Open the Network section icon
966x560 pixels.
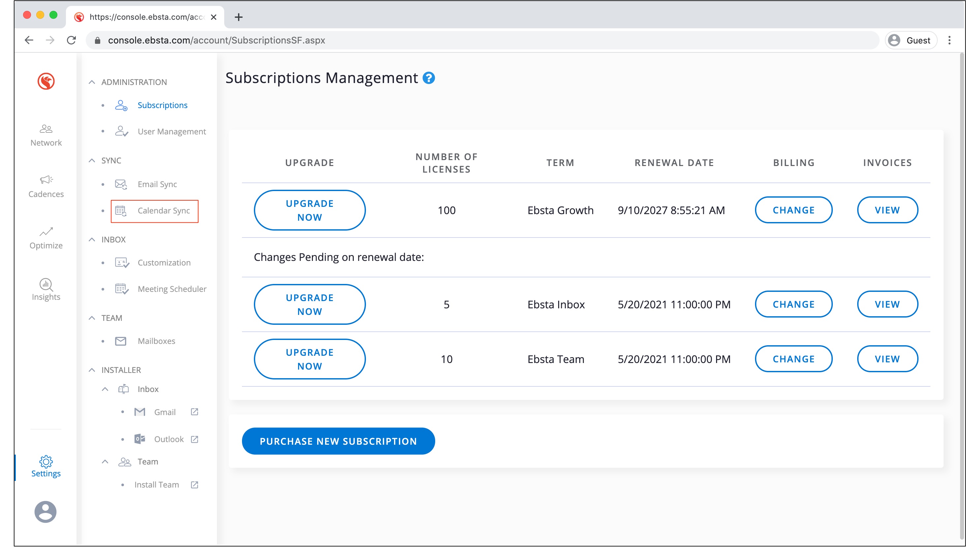click(46, 129)
